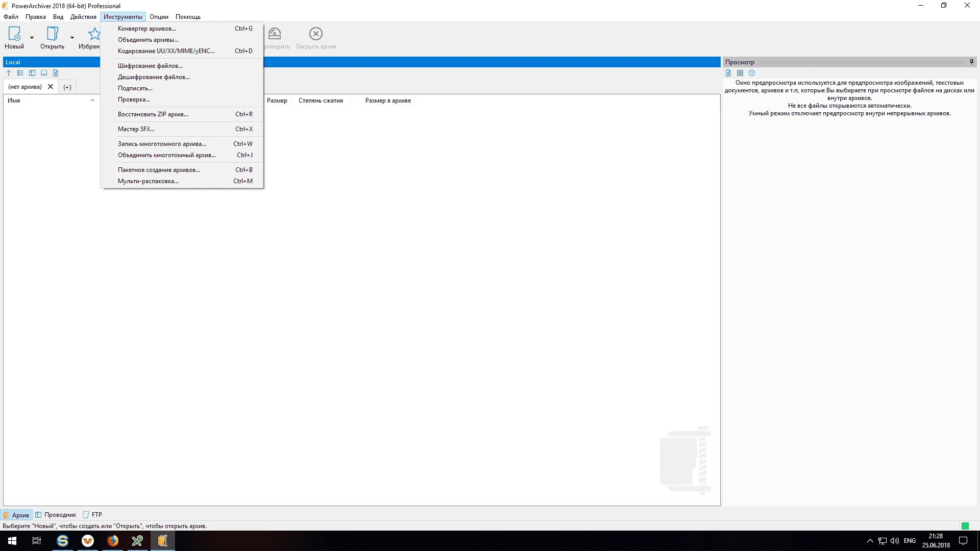This screenshot has width=980, height=551.
Task: Open the volume tray icon
Action: point(895,541)
